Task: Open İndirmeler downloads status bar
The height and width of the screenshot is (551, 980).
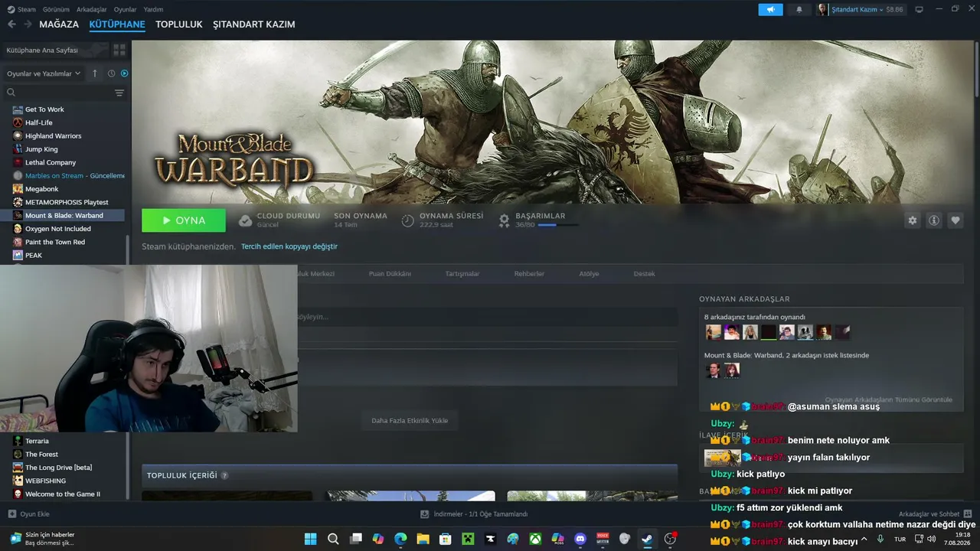Action: pyautogui.click(x=475, y=514)
